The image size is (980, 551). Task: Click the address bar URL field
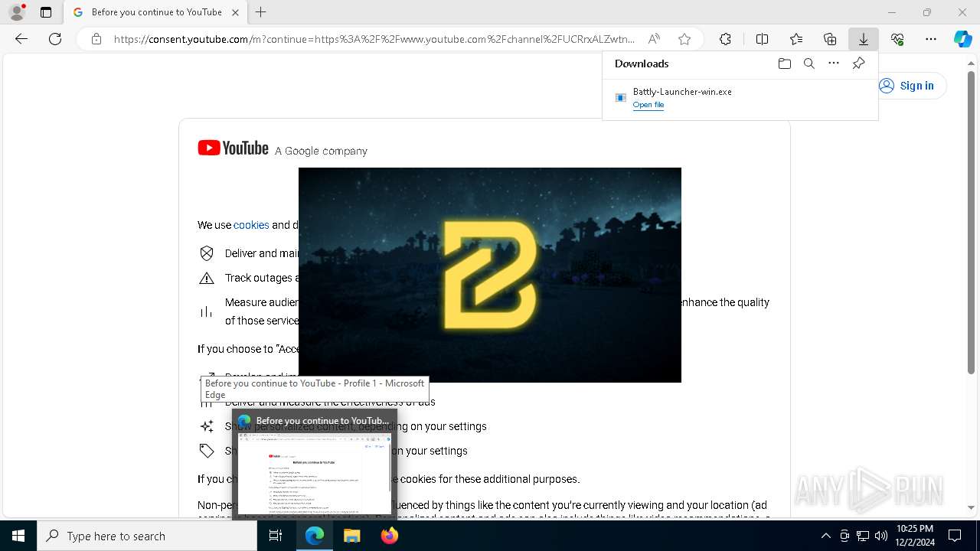click(x=374, y=39)
